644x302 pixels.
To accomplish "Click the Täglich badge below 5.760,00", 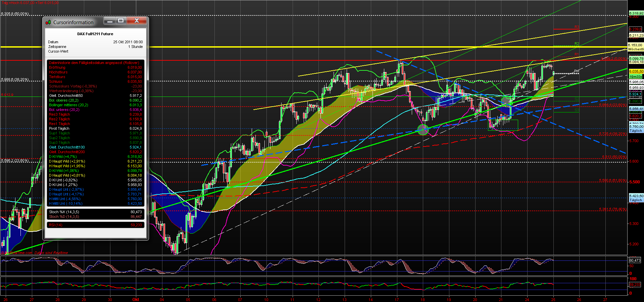I will coord(635,130).
